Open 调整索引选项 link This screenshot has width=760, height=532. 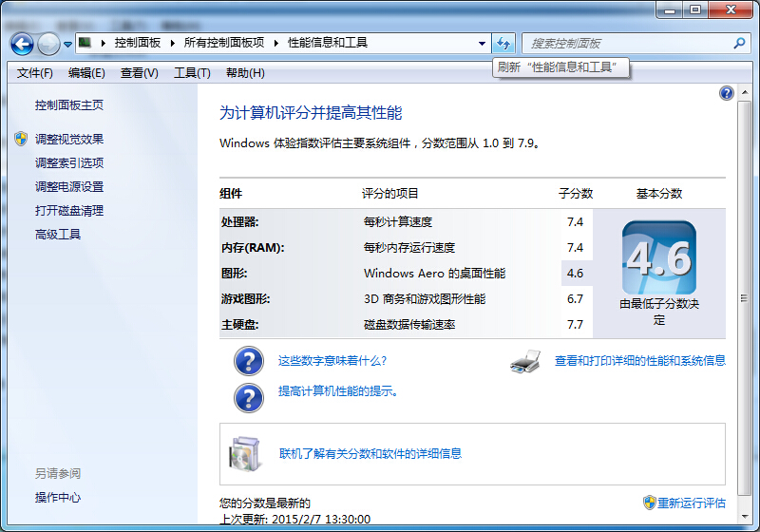point(69,162)
